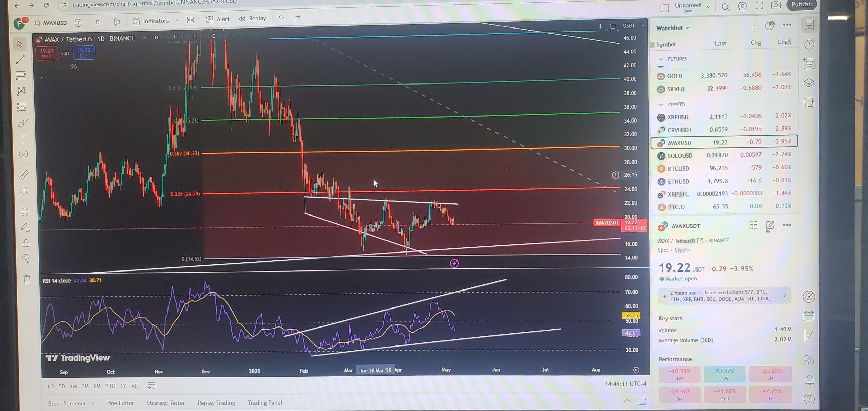Image resolution: width=868 pixels, height=411 pixels.
Task: Open quick search icon in top bar
Action: click(x=725, y=6)
